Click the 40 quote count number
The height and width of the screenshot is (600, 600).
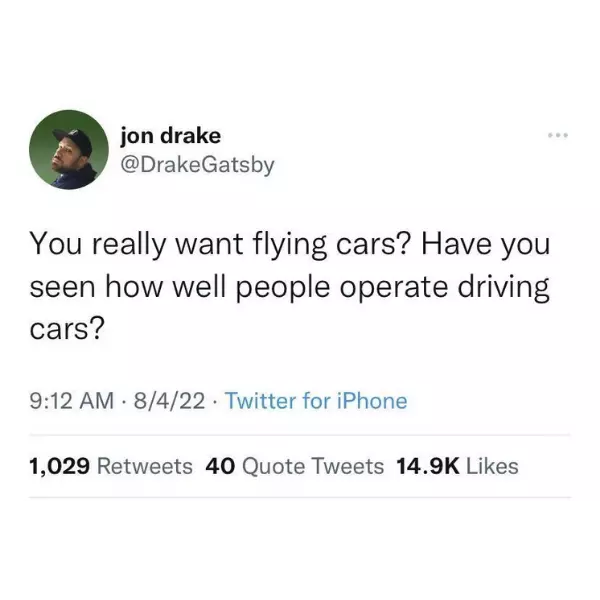220,466
